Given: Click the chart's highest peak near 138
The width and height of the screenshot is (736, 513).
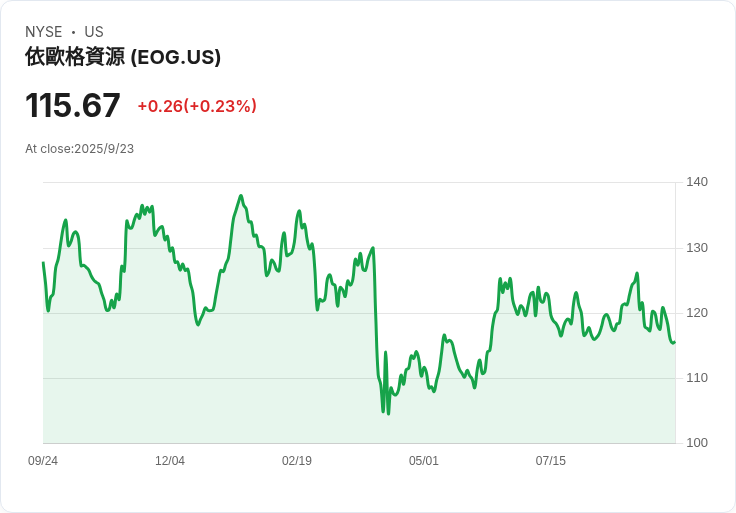Looking at the screenshot, I should tap(241, 196).
